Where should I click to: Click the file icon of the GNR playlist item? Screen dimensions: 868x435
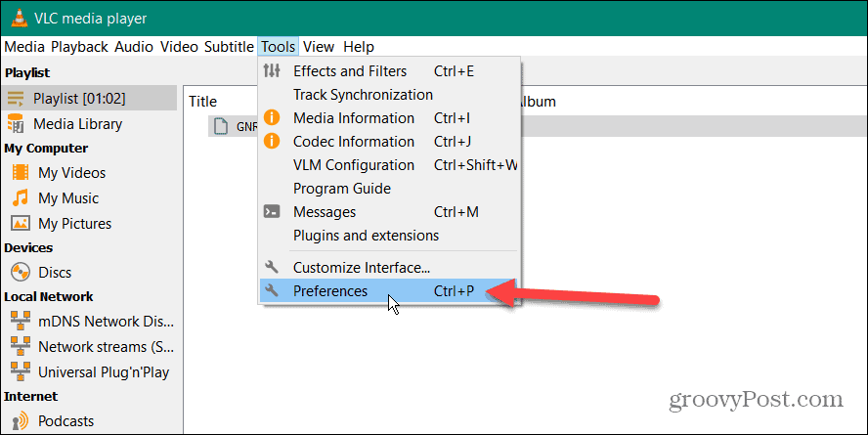[x=221, y=126]
